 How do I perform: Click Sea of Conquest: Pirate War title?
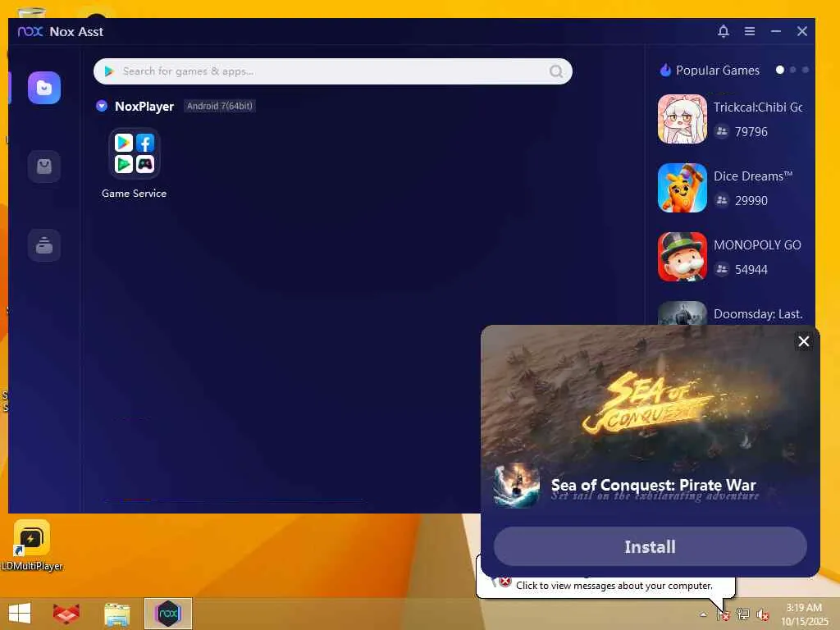654,485
